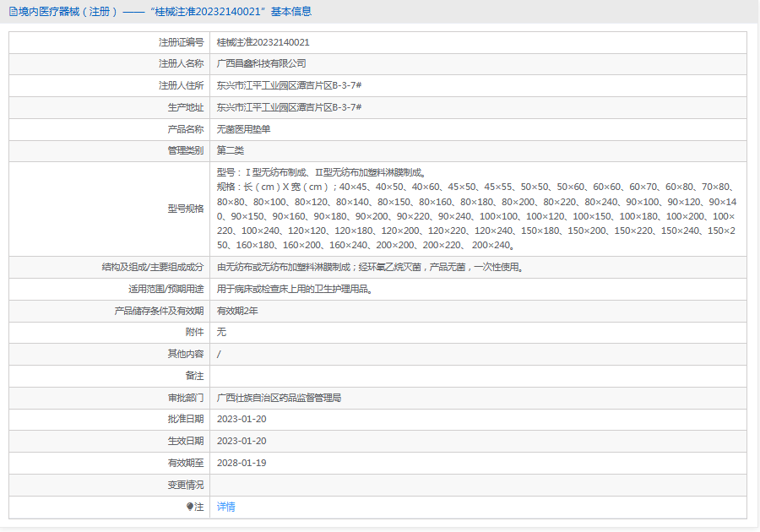The image size is (760, 532).
Task: Click the 注册证编号 label
Action: (x=182, y=42)
